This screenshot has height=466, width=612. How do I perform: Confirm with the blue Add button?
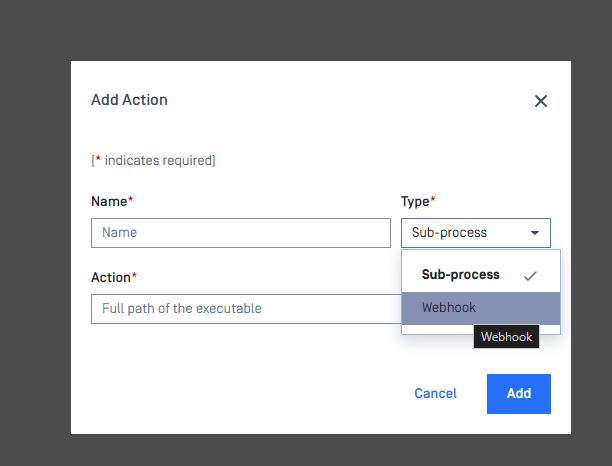click(x=519, y=394)
